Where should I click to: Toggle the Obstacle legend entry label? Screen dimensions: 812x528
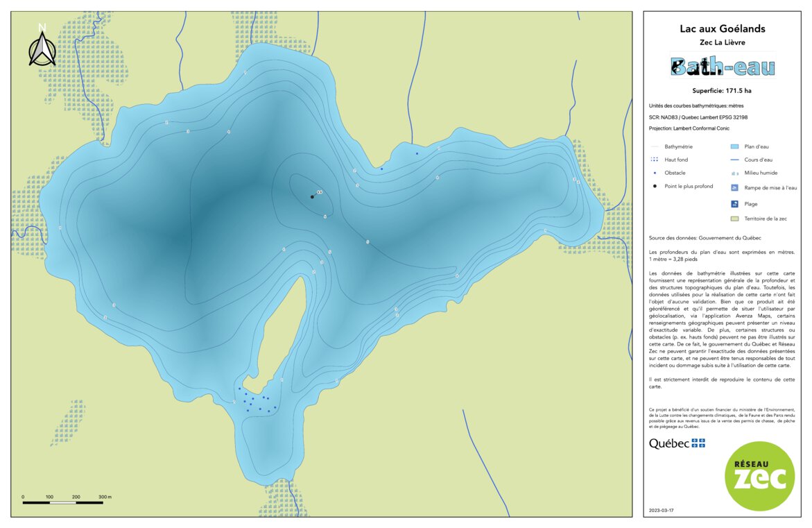click(673, 173)
